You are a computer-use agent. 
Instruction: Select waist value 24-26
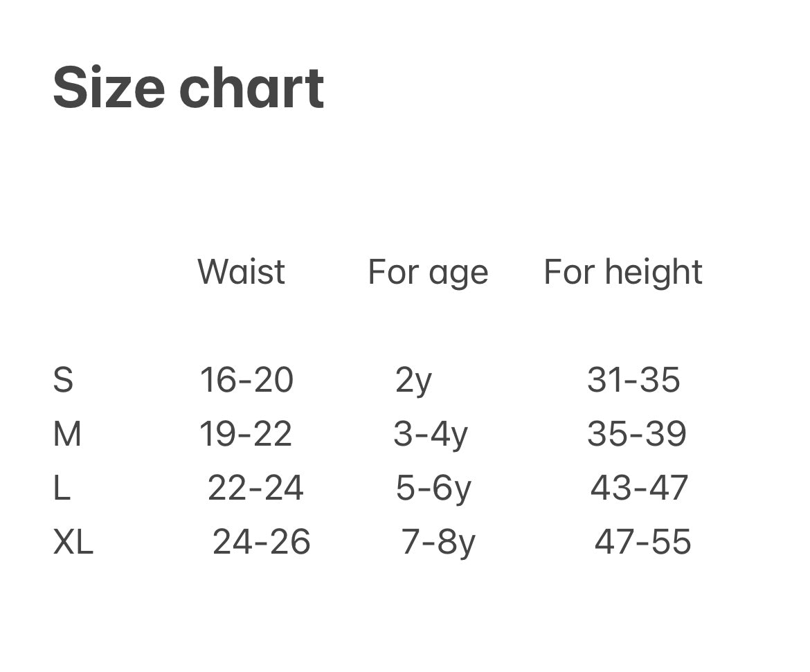click(x=261, y=543)
